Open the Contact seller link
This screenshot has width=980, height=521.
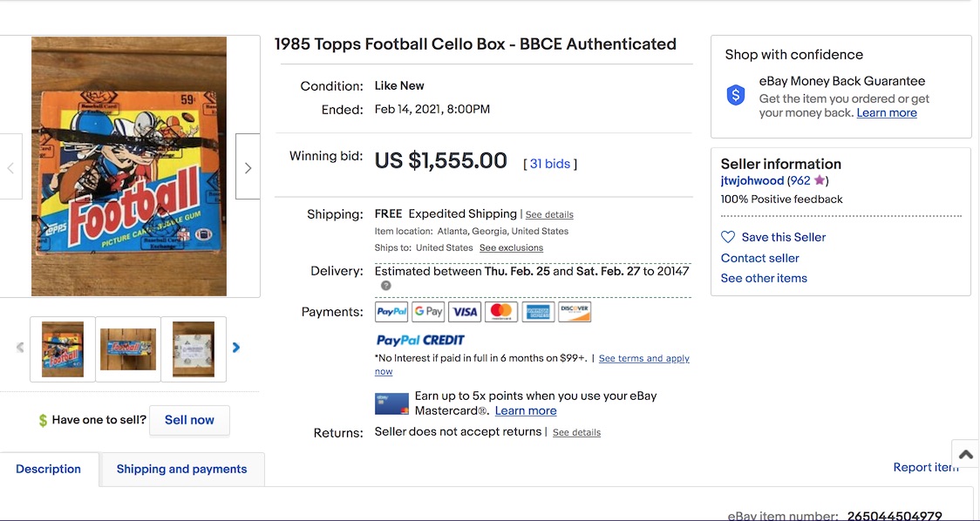click(759, 258)
